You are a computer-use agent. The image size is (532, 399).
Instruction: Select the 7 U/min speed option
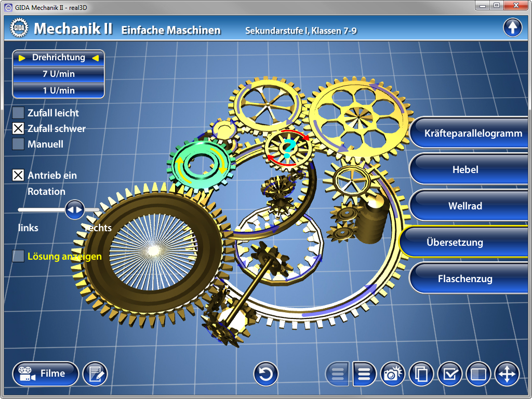(59, 74)
